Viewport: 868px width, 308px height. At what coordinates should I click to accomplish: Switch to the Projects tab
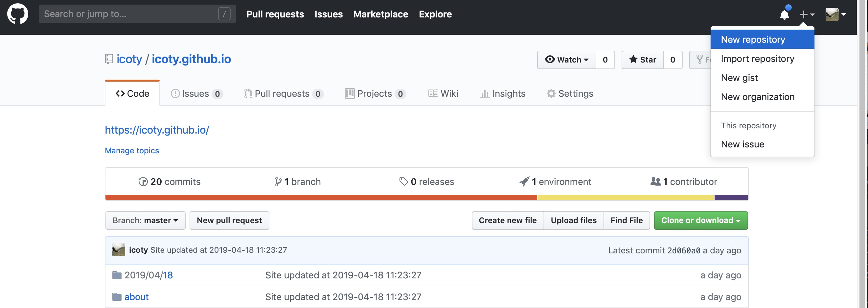[x=376, y=93]
